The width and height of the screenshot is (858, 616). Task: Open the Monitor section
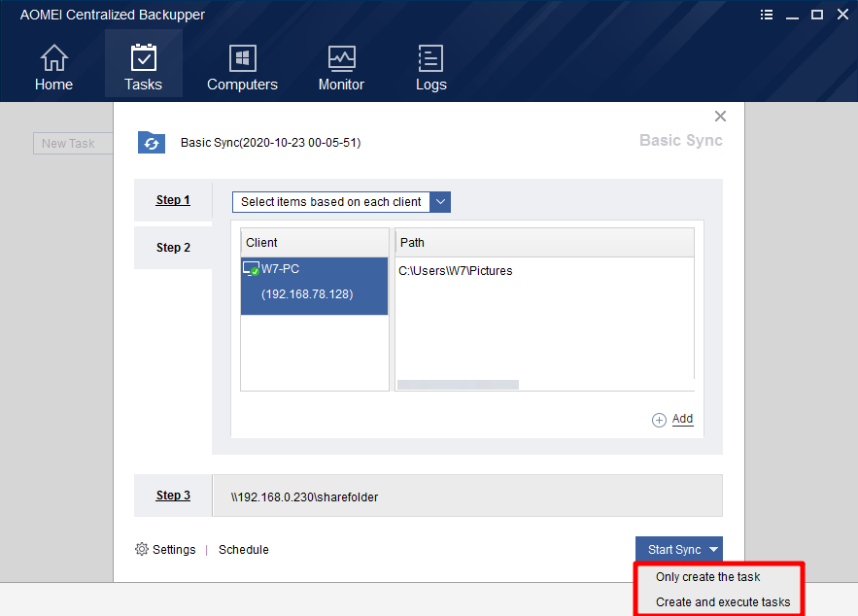point(341,67)
